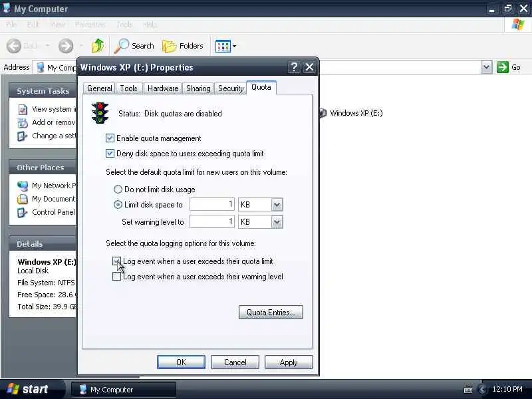The width and height of the screenshot is (532, 399).
Task: Expand hidden tray icons arrow
Action: click(x=481, y=389)
